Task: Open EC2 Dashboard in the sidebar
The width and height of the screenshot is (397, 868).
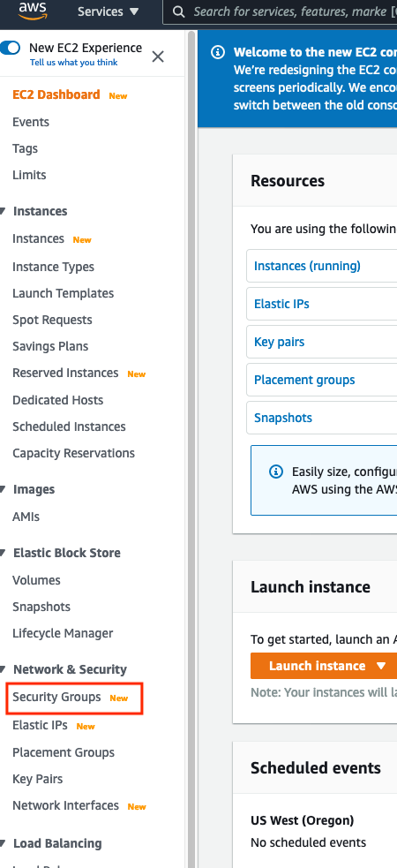Action: pos(56,94)
